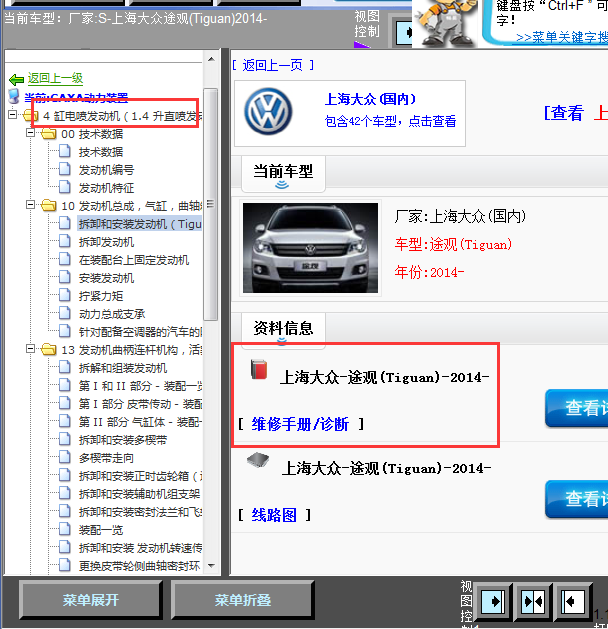Open 第 I 部分 皮带传动 entry
Viewport: 608px width, 629px height.
(140, 404)
